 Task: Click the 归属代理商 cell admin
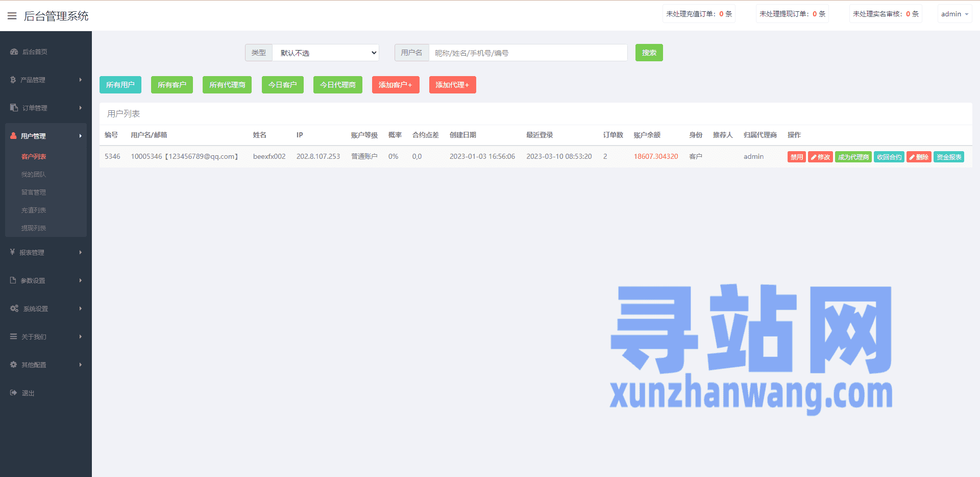tap(753, 156)
